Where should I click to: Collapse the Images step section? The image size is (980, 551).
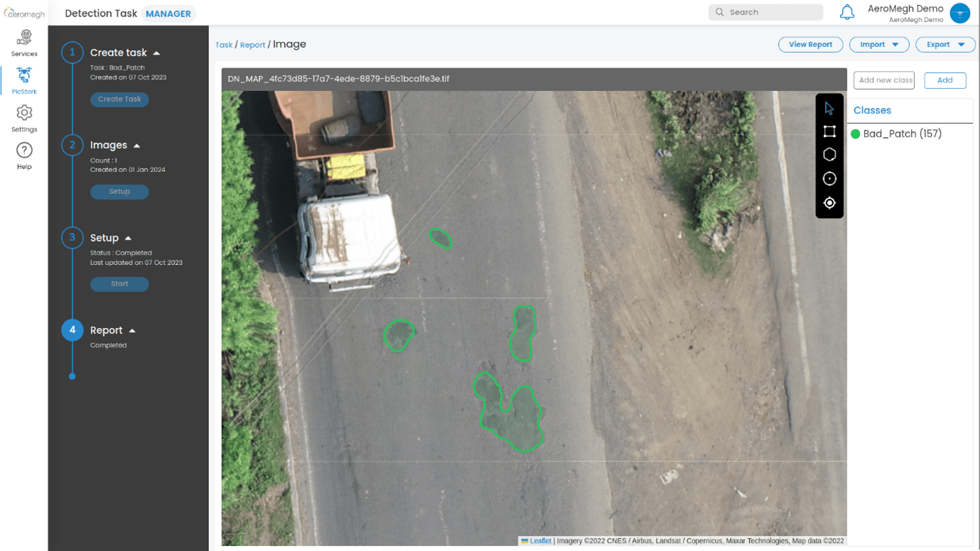pyautogui.click(x=137, y=146)
